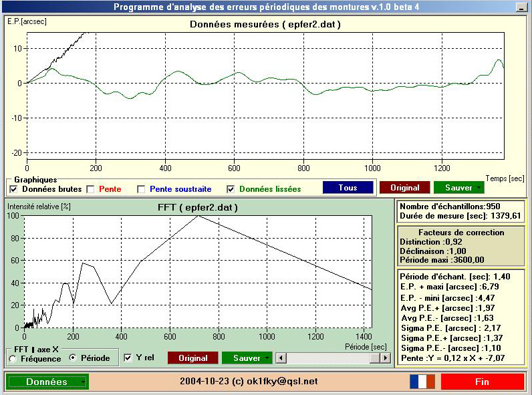The width and height of the screenshot is (532, 395).
Task: Click the Distinction :0,92 correction factor
Action: pos(431,242)
